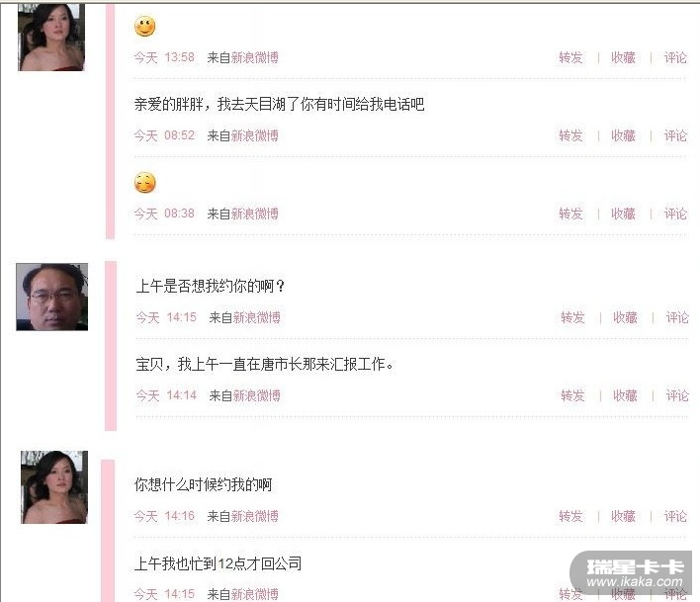
Task: Open the woman's avatar beside the 14:16 post
Action: pos(54,487)
